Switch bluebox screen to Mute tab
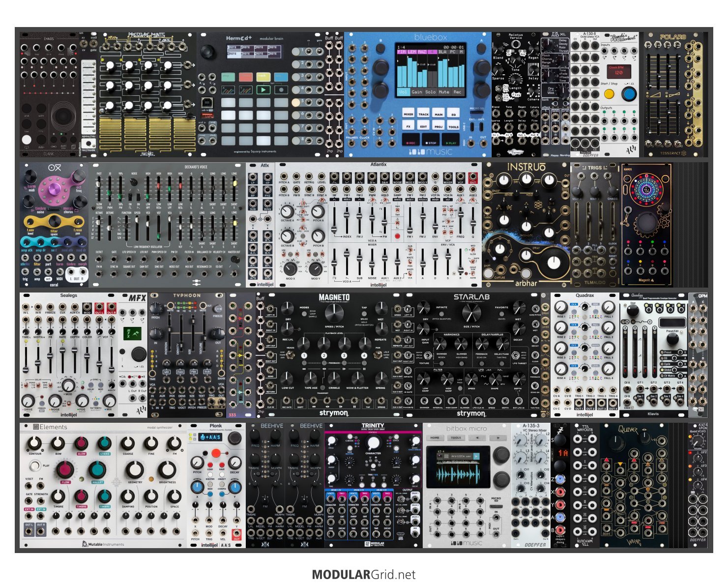This screenshot has height=585, width=728. (x=444, y=92)
